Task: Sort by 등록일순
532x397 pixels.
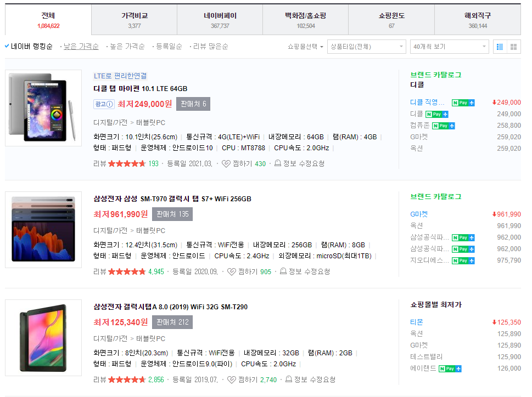Action: click(169, 47)
